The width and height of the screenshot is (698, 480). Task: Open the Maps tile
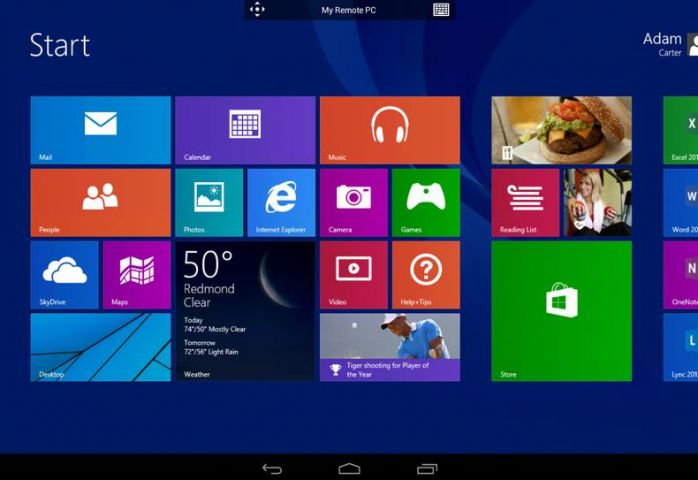136,275
